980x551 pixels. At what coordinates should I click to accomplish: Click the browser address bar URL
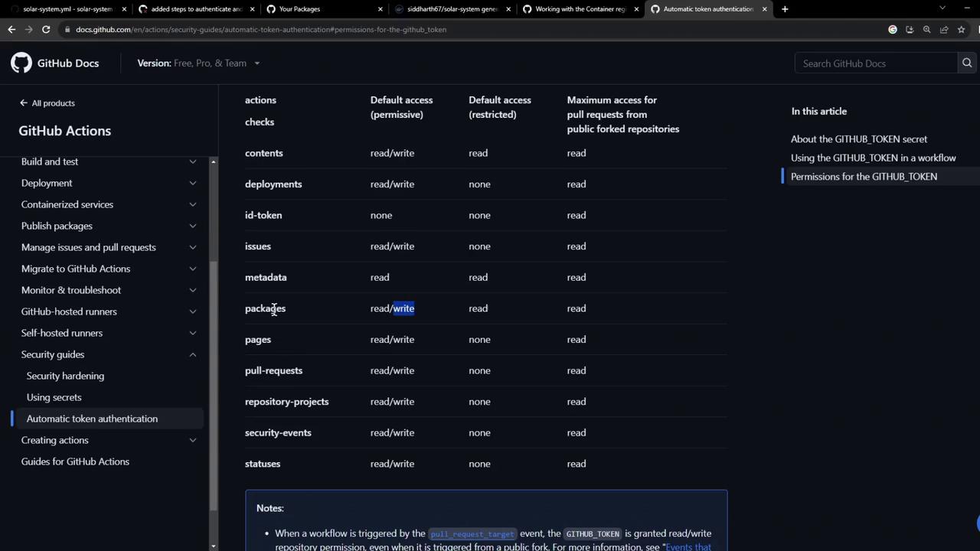261,29
